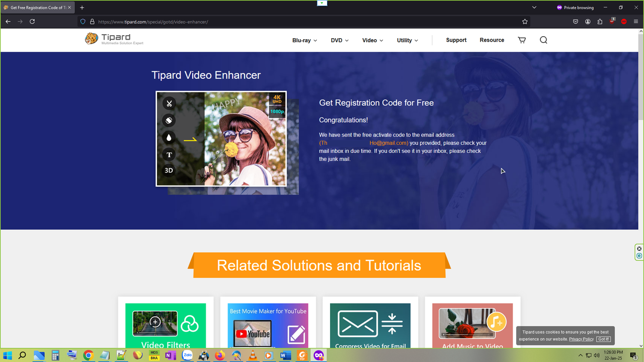Open the MD5 SHA checksum tool
Screen dimensions: 644x362
154,355
